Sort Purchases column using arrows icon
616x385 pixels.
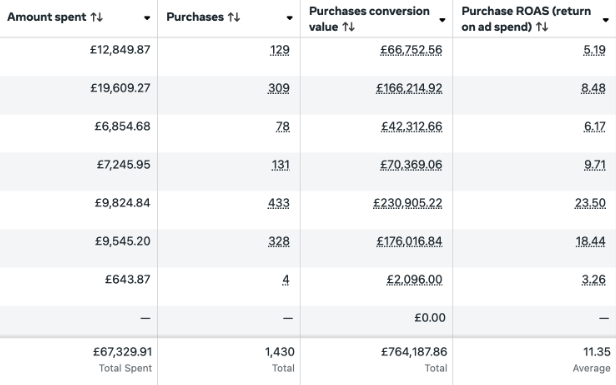coord(234,17)
